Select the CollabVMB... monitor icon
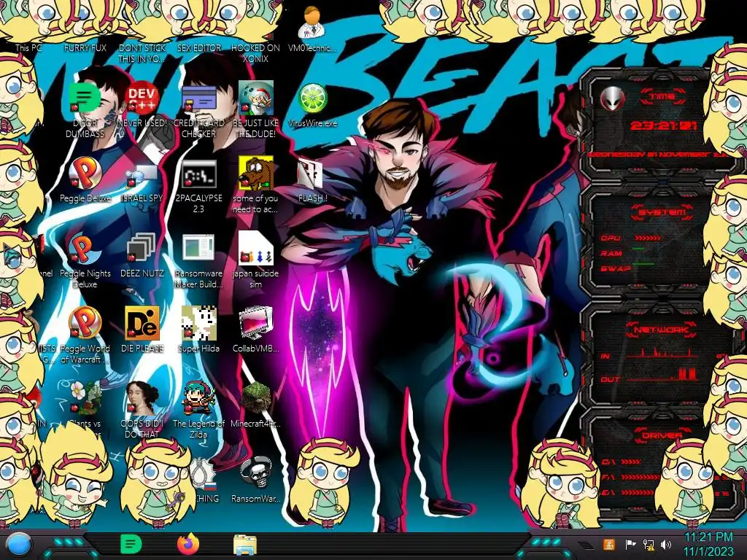747x560 pixels. (x=255, y=323)
